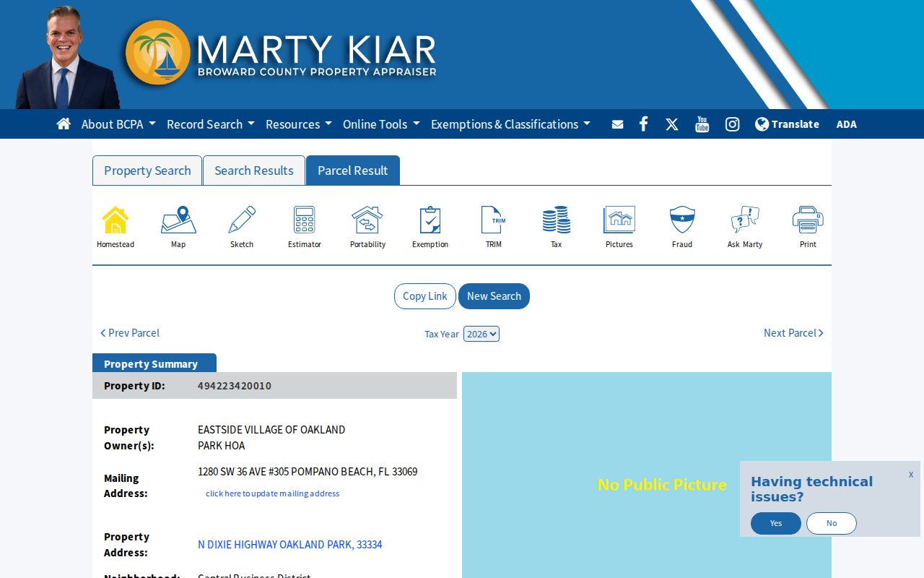
Task: Follow the Next Parcel link
Action: point(793,333)
